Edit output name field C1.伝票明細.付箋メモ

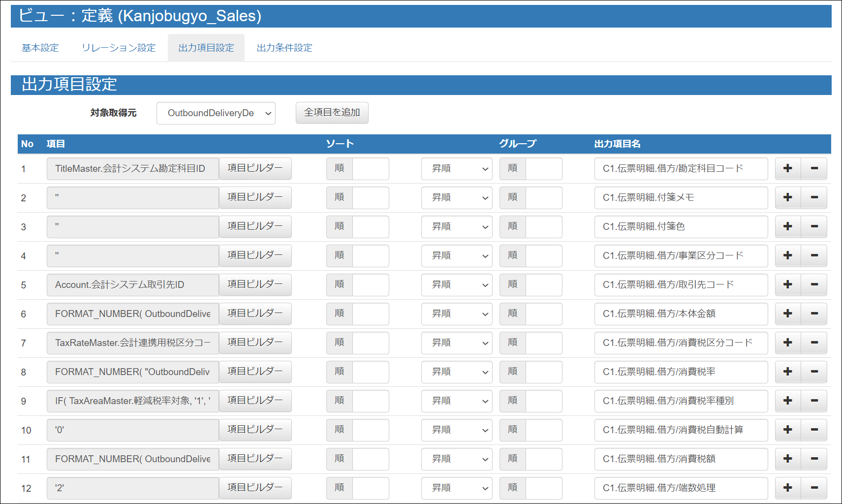tap(681, 197)
